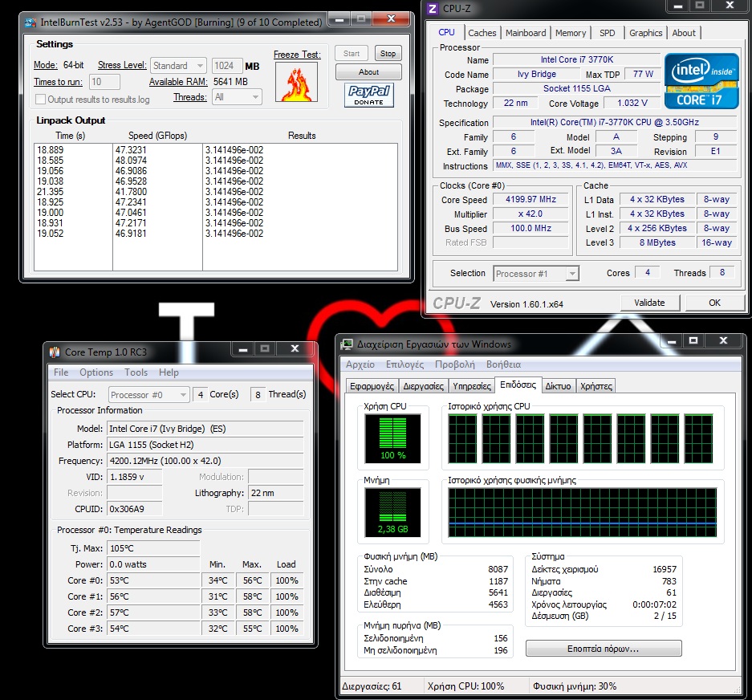The width and height of the screenshot is (752, 700).
Task: Open the Help menu in Core Temp
Action: (169, 372)
